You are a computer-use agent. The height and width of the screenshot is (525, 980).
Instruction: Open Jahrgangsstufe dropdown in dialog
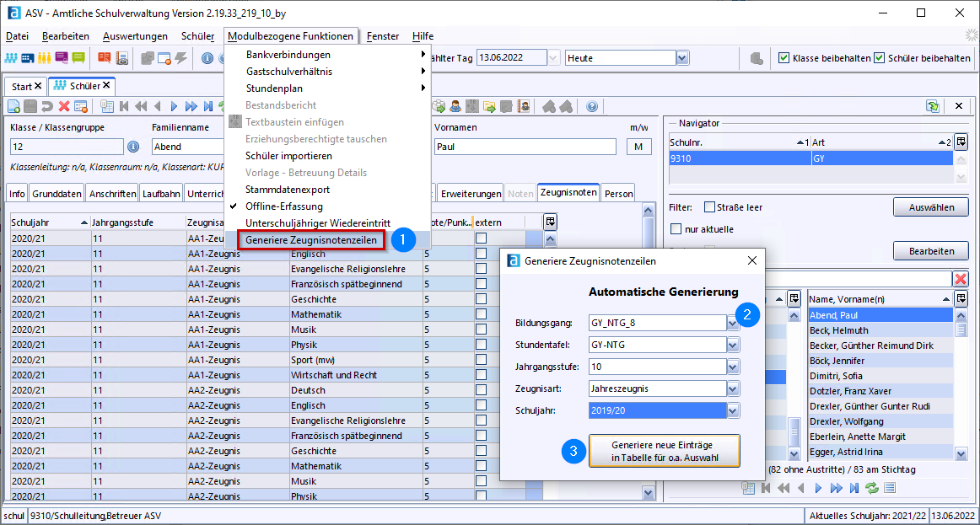click(x=733, y=367)
